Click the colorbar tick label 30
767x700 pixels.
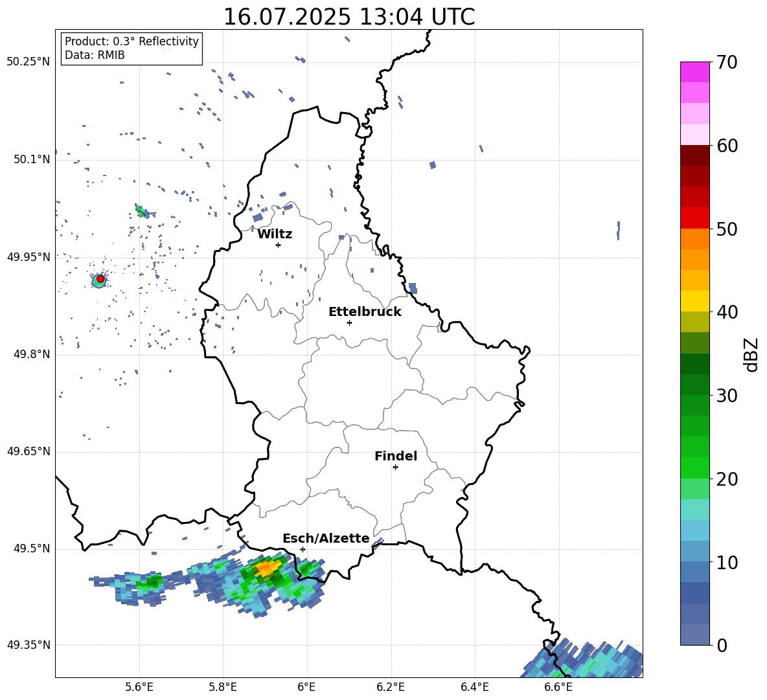pos(727,396)
